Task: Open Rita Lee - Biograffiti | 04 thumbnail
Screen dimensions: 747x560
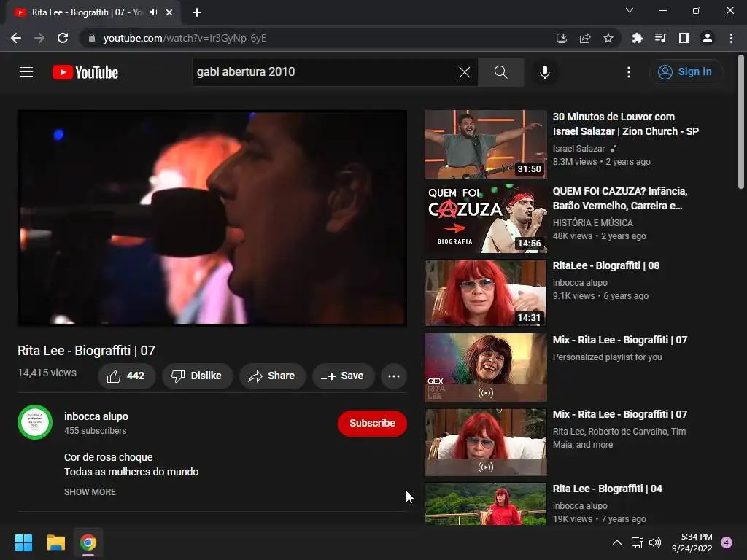Action: point(485,504)
